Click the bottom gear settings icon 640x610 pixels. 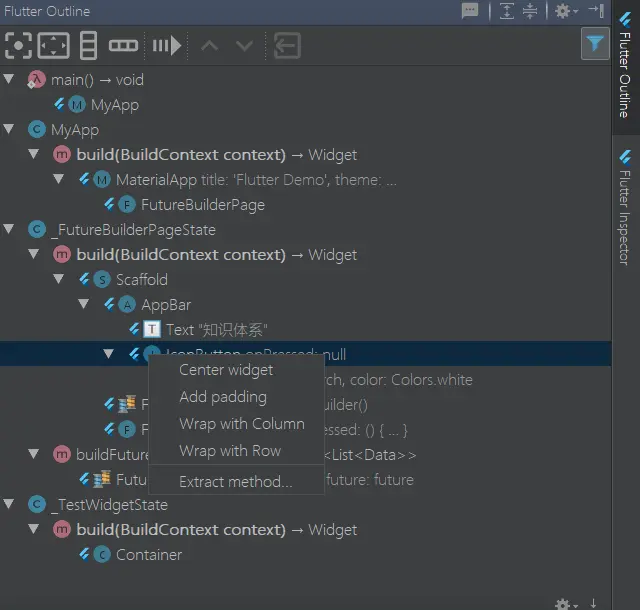(x=566, y=604)
